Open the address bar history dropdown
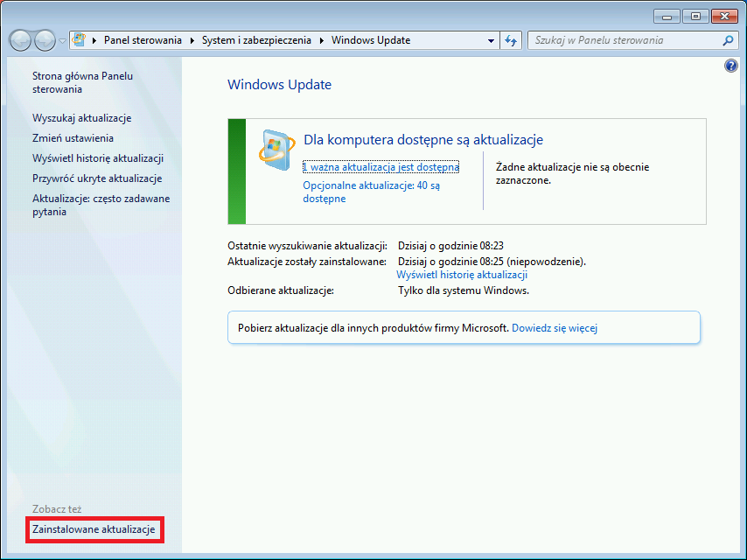Viewport: 747px width, 560px height. coord(491,41)
